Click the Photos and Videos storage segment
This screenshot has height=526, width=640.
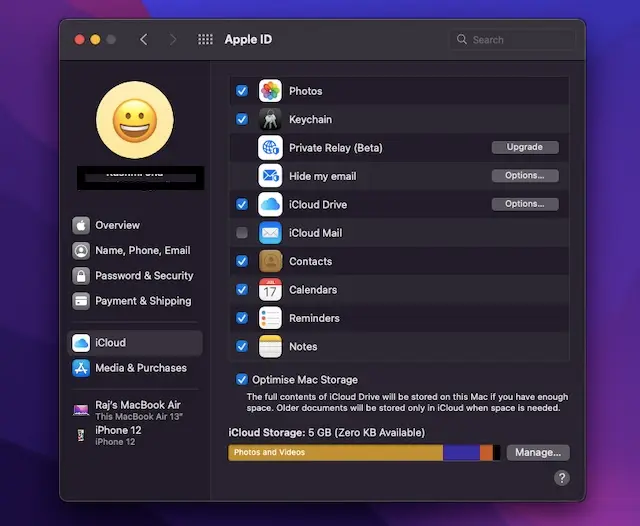tap(336, 453)
